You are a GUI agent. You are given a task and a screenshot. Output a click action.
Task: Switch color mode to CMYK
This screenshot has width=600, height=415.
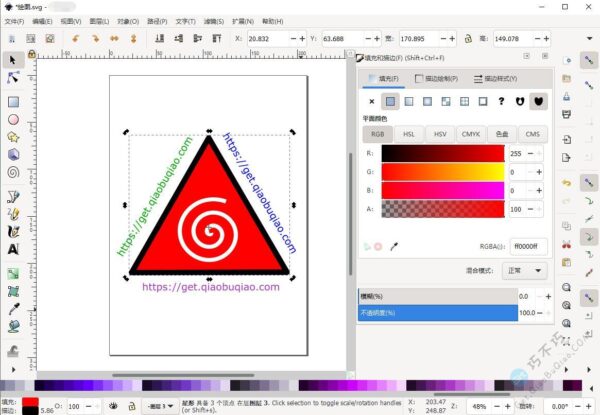coord(471,133)
